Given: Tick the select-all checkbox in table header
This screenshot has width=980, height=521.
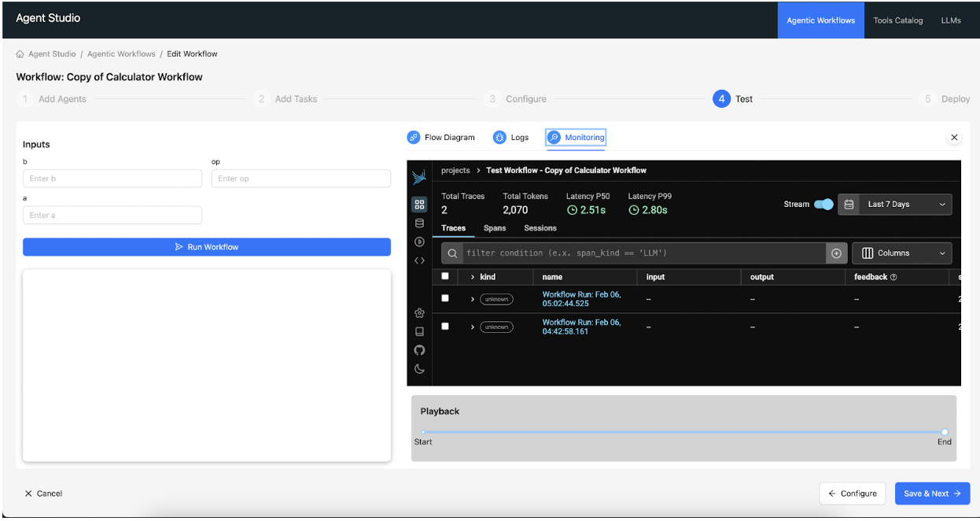Looking at the screenshot, I should pos(445,276).
